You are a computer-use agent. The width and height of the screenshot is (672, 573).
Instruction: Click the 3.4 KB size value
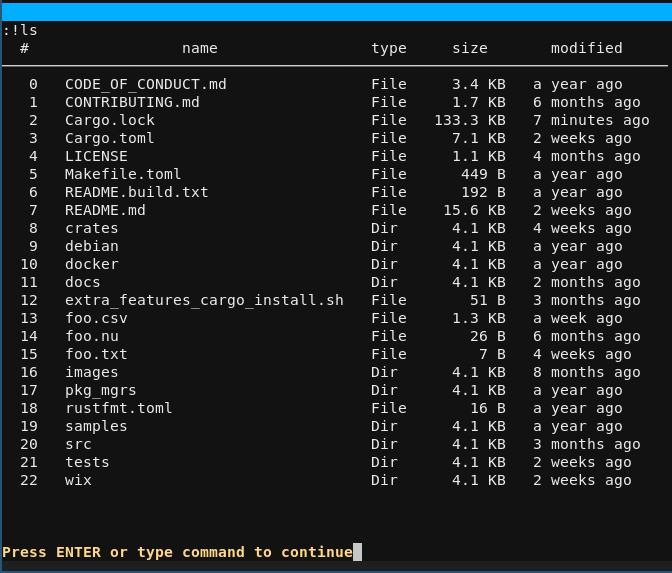[x=479, y=84]
